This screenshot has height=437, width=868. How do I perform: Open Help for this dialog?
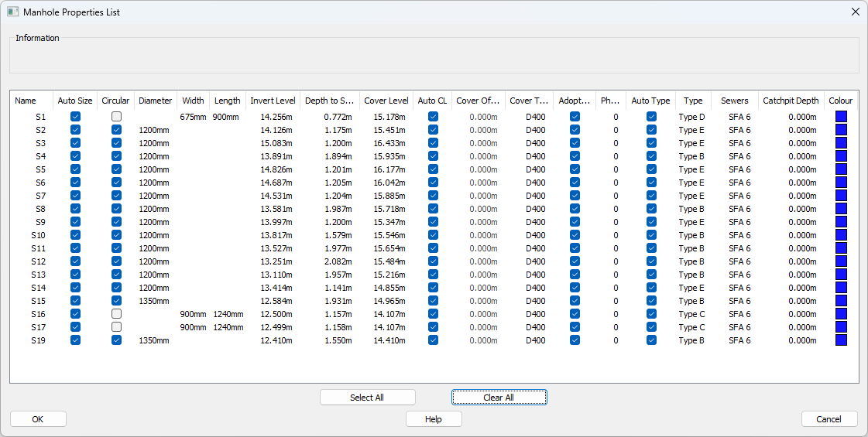(x=434, y=419)
